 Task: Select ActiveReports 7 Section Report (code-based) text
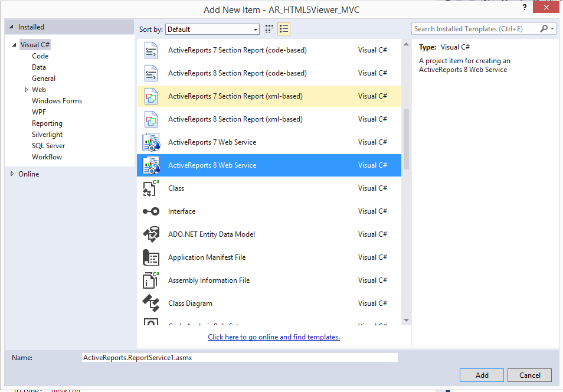pos(237,50)
